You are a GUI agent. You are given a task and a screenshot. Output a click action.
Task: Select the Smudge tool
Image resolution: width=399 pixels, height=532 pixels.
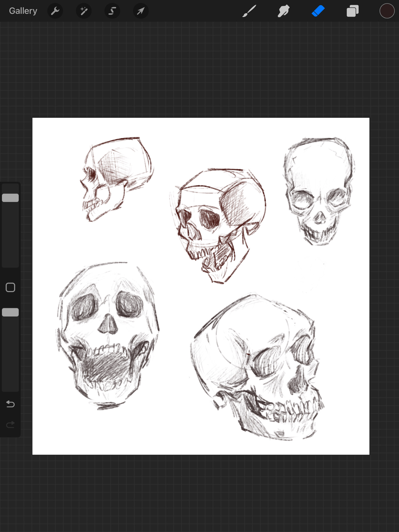[x=284, y=11]
